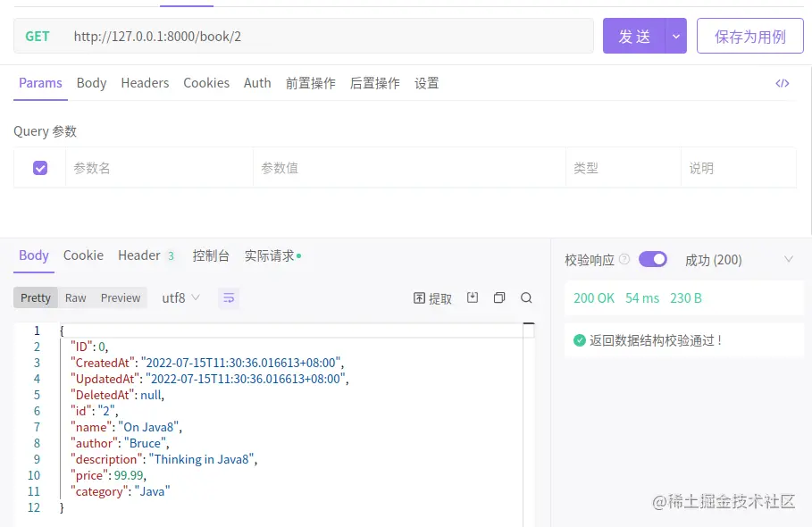
Task: Click the help icon beside 校验响应
Action: click(x=624, y=259)
